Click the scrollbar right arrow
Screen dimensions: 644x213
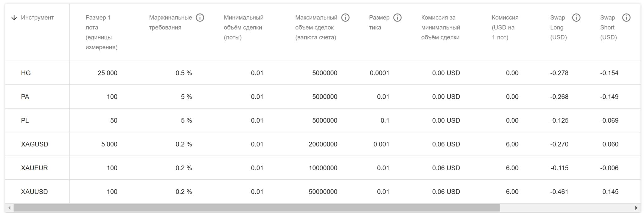636,208
